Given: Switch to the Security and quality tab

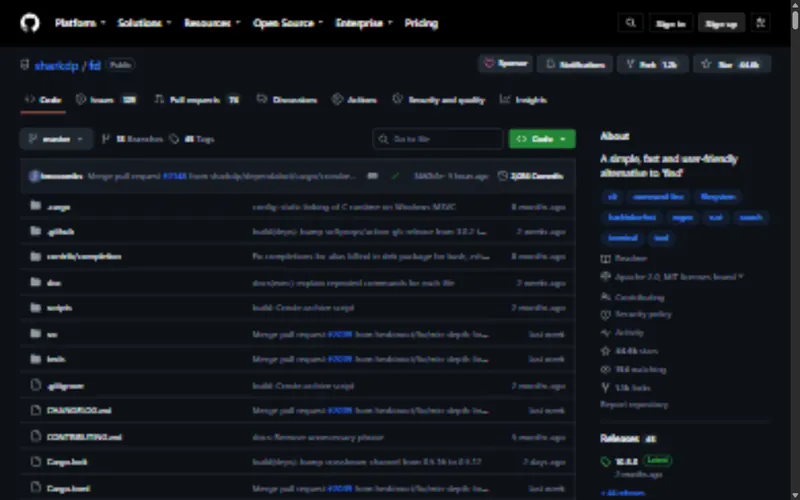Looking at the screenshot, I should (x=439, y=100).
